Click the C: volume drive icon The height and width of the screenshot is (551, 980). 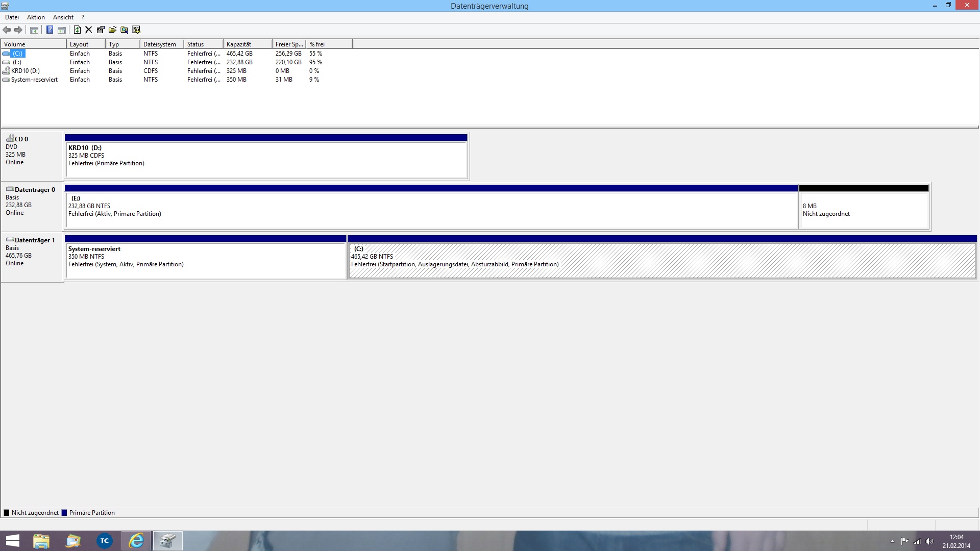pos(6,54)
